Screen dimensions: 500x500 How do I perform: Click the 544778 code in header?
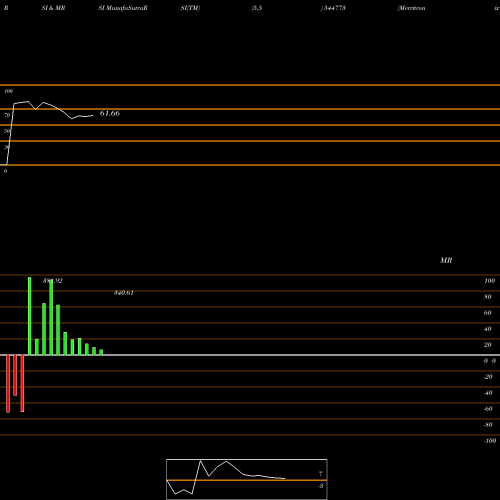coord(334,8)
